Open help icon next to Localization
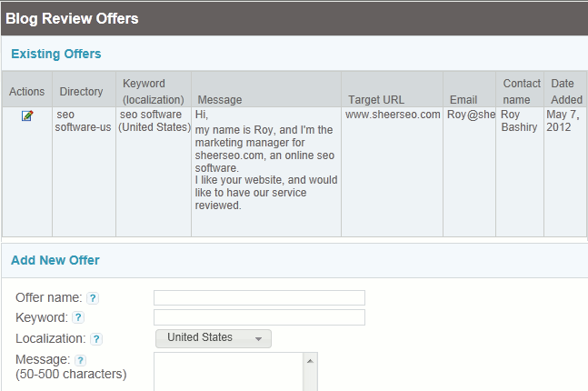The width and height of the screenshot is (588, 391). click(x=96, y=339)
